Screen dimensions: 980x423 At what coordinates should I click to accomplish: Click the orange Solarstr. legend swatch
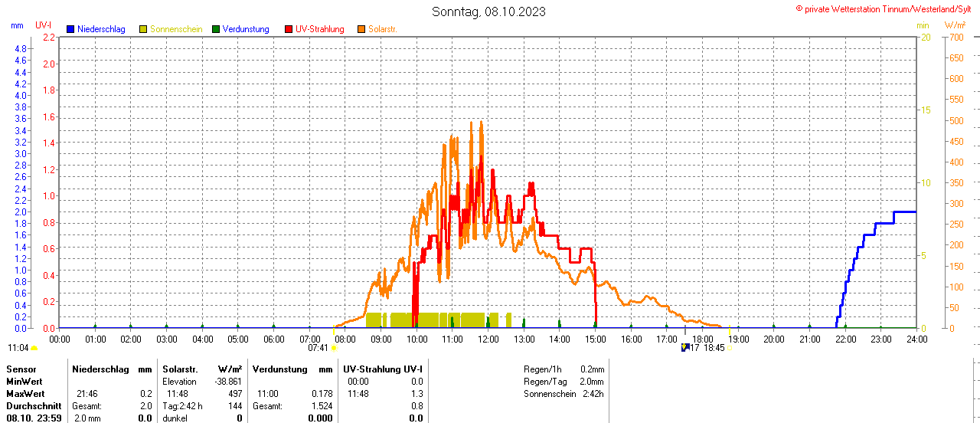click(x=361, y=29)
